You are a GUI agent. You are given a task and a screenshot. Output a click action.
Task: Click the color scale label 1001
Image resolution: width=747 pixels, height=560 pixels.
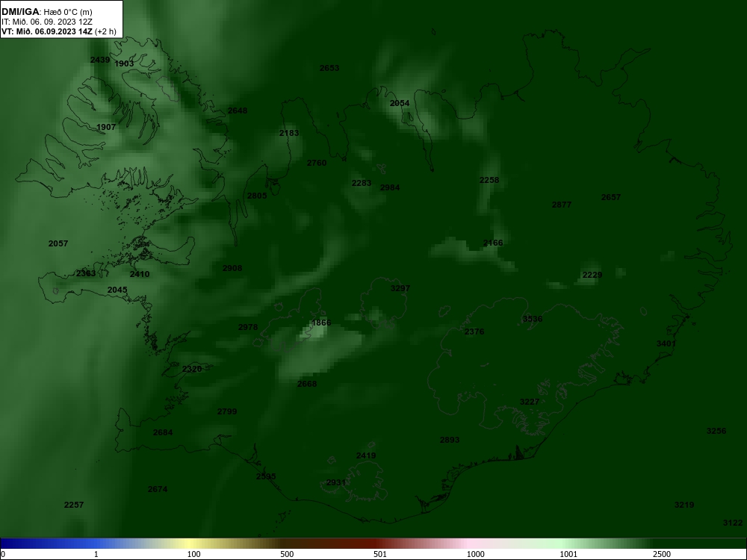pos(568,554)
